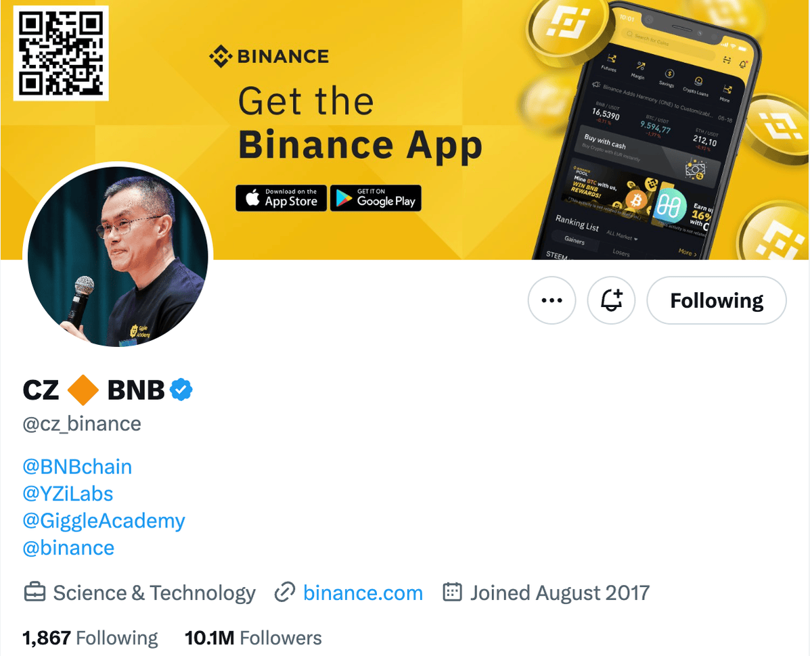Click the blue verified badge
Image resolution: width=812 pixels, height=656 pixels.
181,390
